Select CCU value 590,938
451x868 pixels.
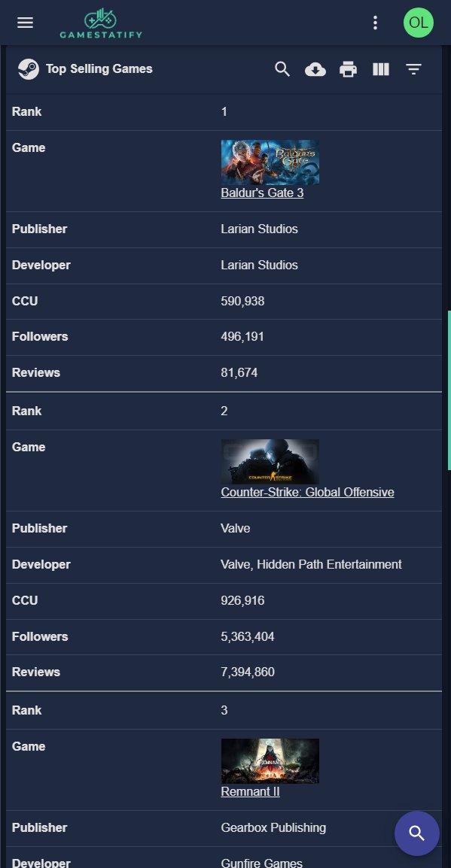(x=242, y=301)
